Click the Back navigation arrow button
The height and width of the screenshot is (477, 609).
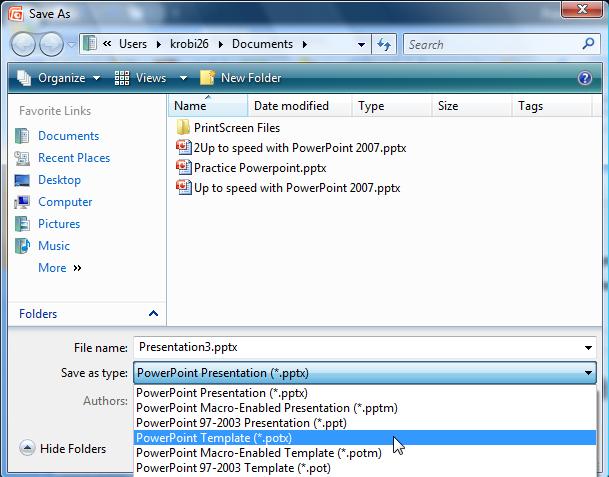pos(23,44)
